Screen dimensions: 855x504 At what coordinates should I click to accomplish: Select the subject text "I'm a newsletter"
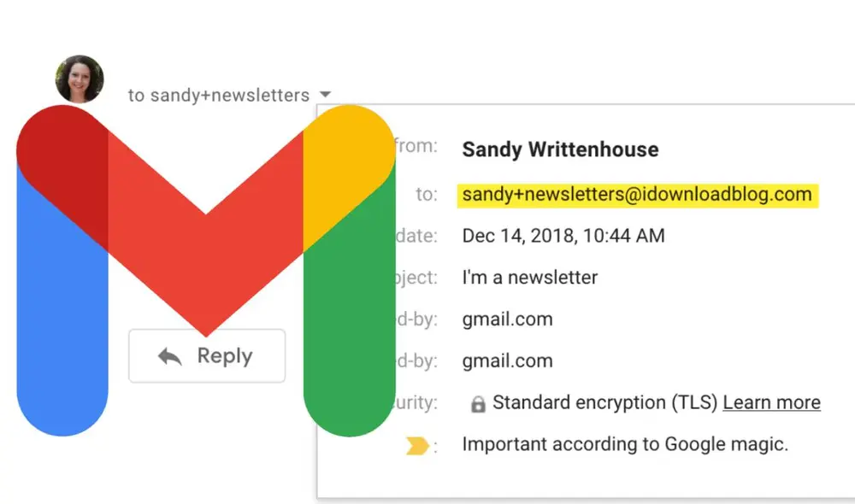pyautogui.click(x=530, y=278)
